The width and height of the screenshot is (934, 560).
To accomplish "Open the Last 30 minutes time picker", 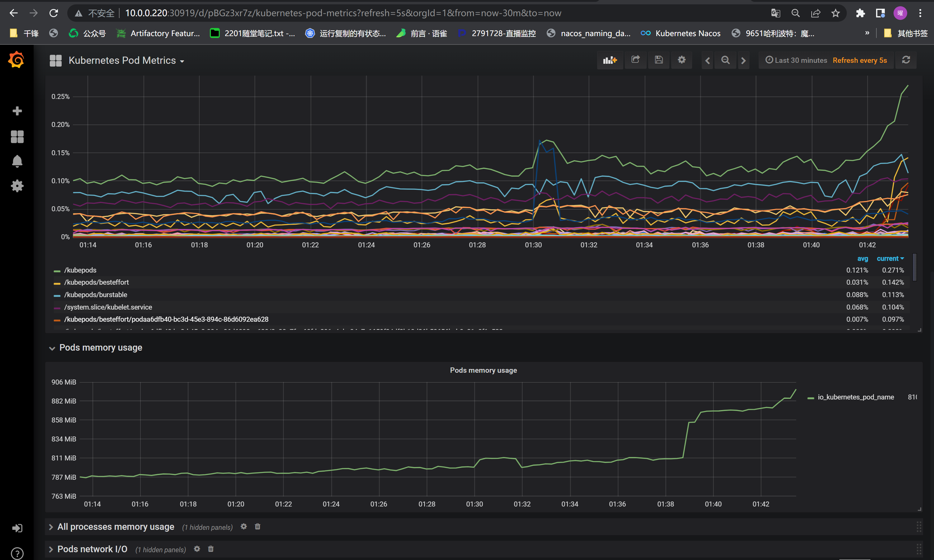I will pos(796,60).
